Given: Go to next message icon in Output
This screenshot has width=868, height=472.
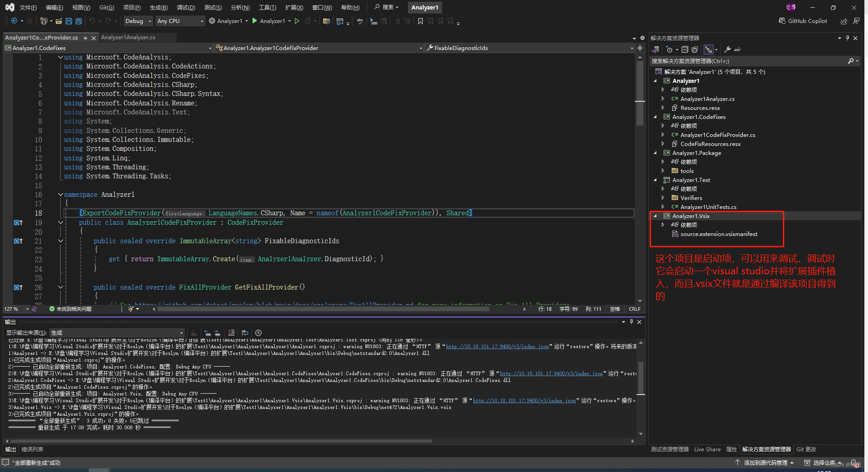Looking at the screenshot, I should pos(217,332).
